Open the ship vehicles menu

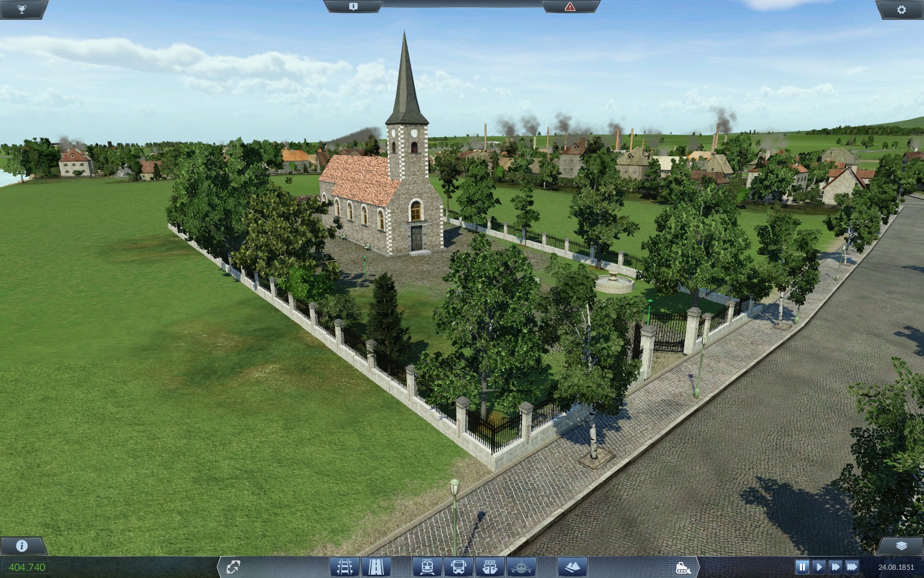pyautogui.click(x=490, y=567)
